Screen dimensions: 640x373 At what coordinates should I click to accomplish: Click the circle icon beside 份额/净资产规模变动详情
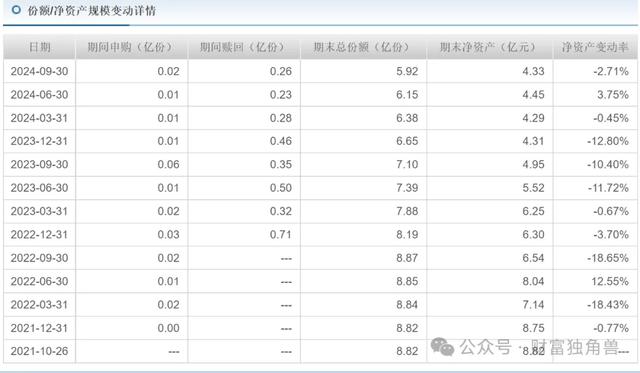(x=16, y=9)
